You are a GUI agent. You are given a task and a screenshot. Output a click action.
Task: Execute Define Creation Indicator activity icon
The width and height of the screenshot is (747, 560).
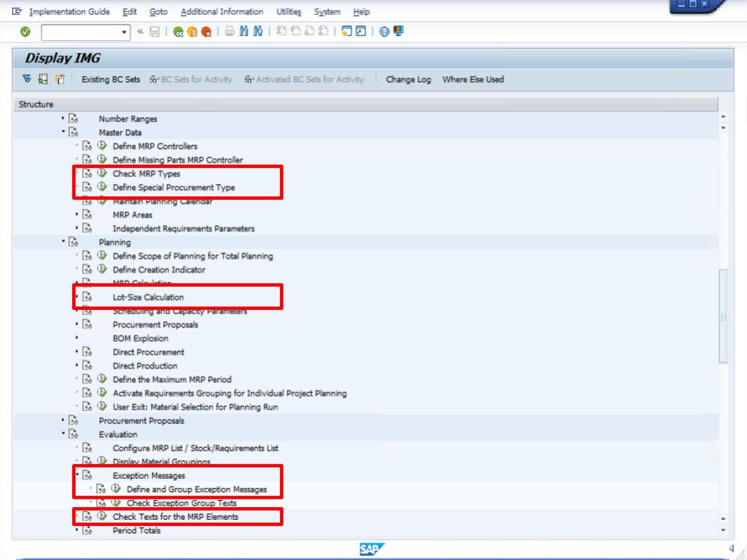(102, 270)
